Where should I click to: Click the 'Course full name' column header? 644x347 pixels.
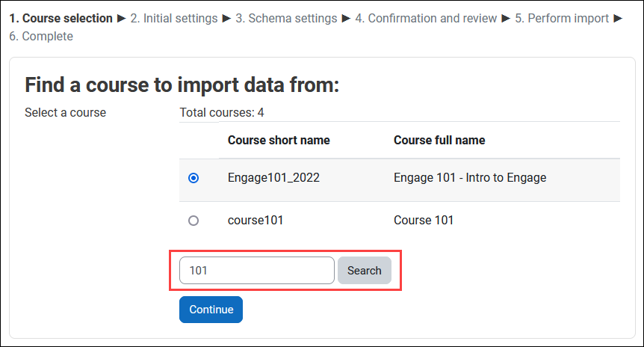click(439, 140)
